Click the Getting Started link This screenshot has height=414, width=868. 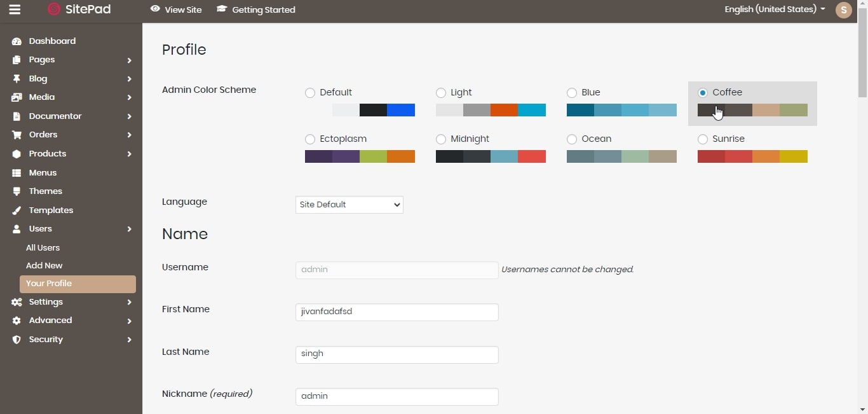264,10
